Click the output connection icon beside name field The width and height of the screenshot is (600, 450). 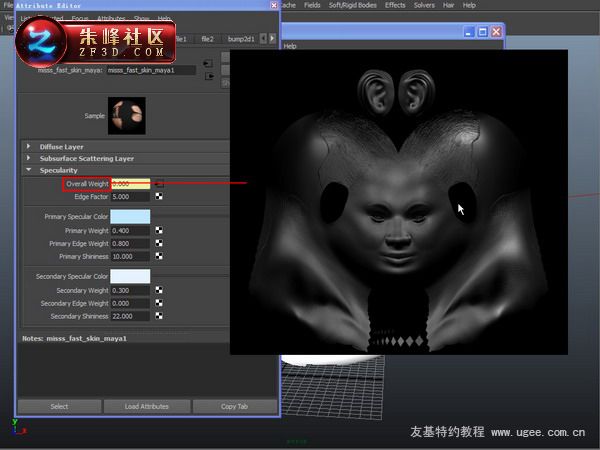click(x=209, y=76)
